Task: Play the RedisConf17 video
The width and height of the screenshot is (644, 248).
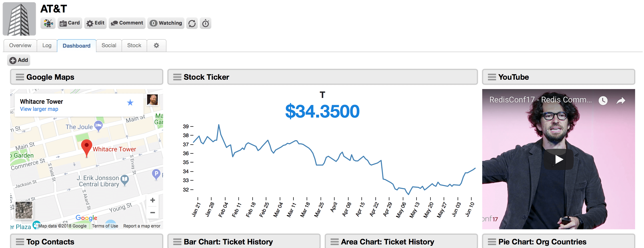Action: (558, 159)
